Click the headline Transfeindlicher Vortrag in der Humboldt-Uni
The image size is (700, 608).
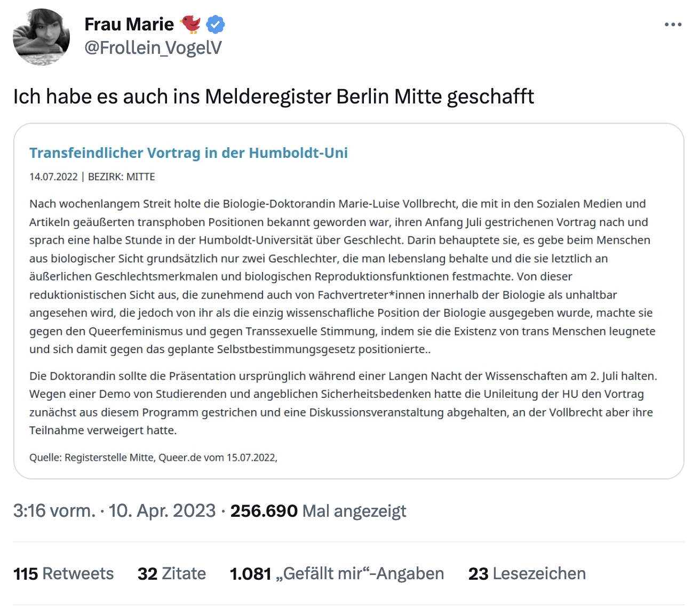(188, 153)
